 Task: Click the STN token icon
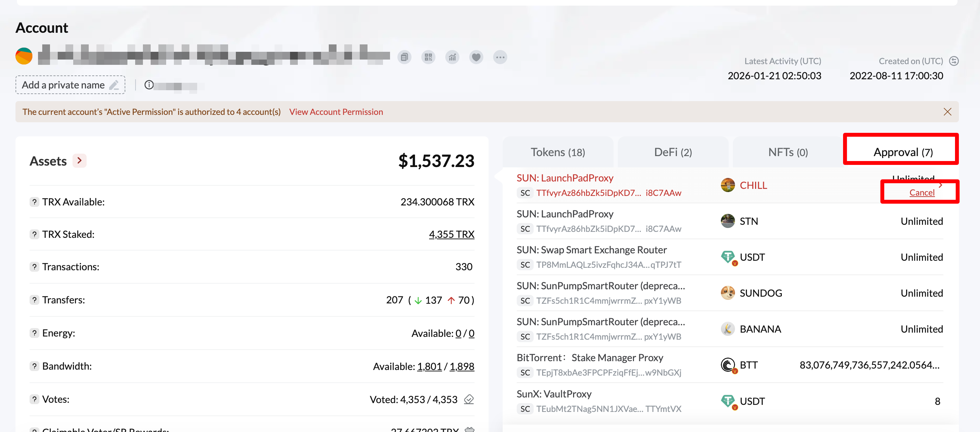(x=727, y=221)
